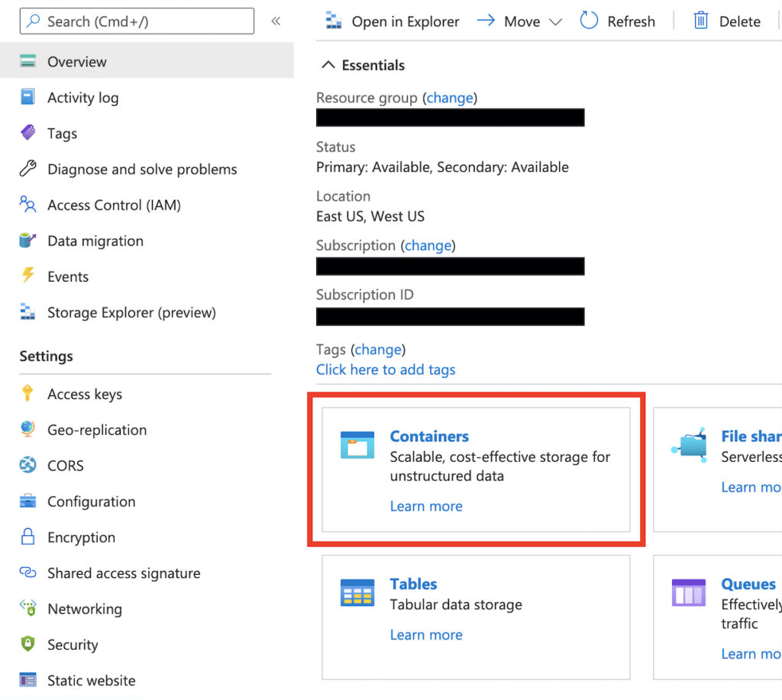Image resolution: width=782 pixels, height=700 pixels.
Task: Open the Move dropdown arrow
Action: [x=555, y=22]
